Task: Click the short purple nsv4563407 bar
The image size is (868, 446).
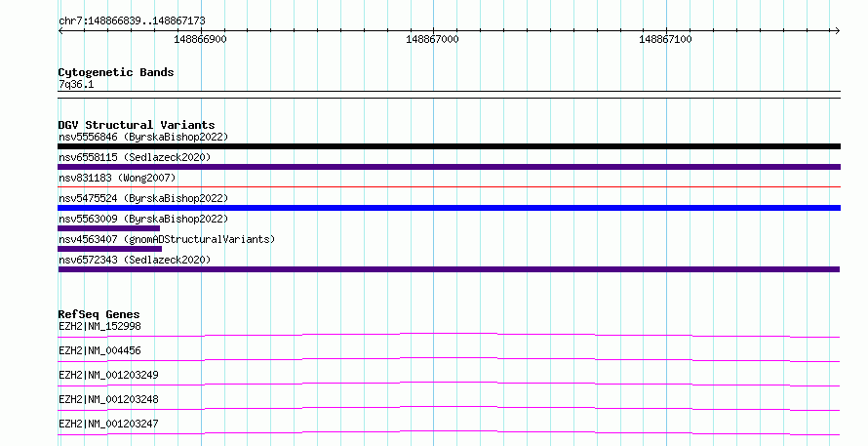Action: pos(109,249)
